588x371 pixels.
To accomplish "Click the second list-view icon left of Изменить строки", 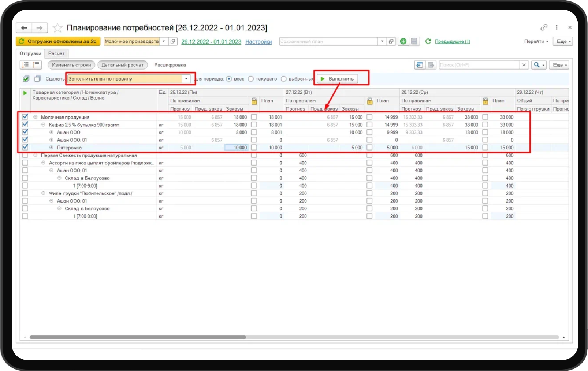I will point(37,65).
